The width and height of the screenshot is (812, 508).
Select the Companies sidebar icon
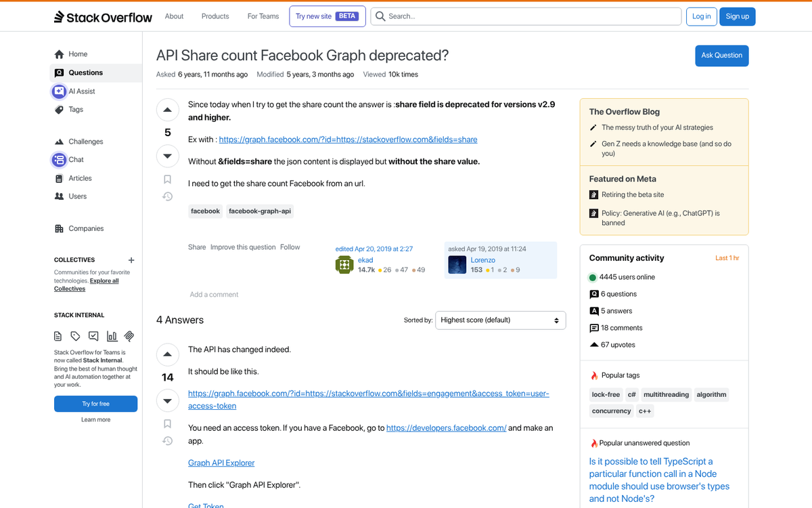[60, 228]
